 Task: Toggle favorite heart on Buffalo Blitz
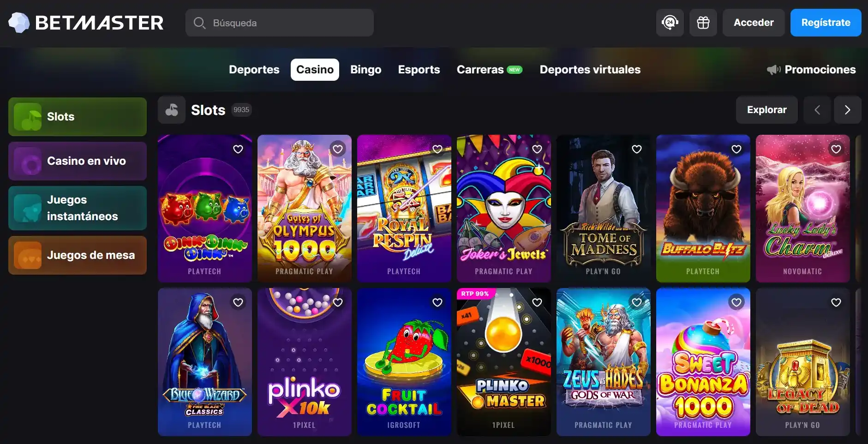736,149
